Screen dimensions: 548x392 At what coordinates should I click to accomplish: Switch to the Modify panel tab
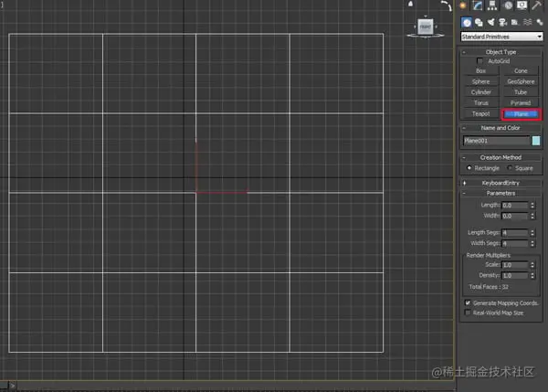point(478,5)
